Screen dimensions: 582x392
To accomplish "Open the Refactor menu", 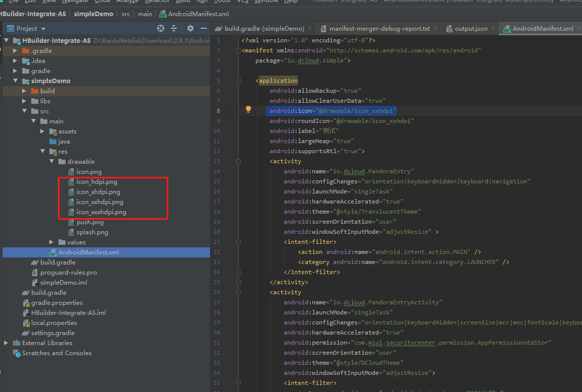I will pyautogui.click(x=157, y=2).
